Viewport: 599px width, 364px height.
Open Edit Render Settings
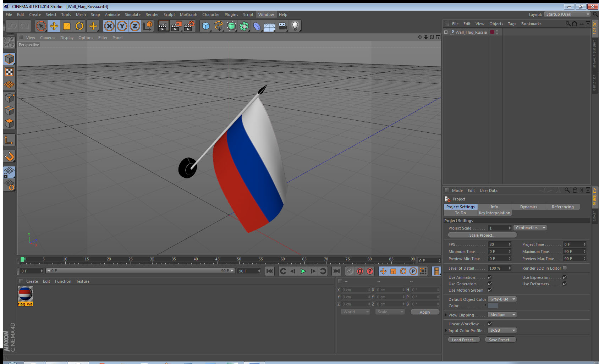coord(189,26)
